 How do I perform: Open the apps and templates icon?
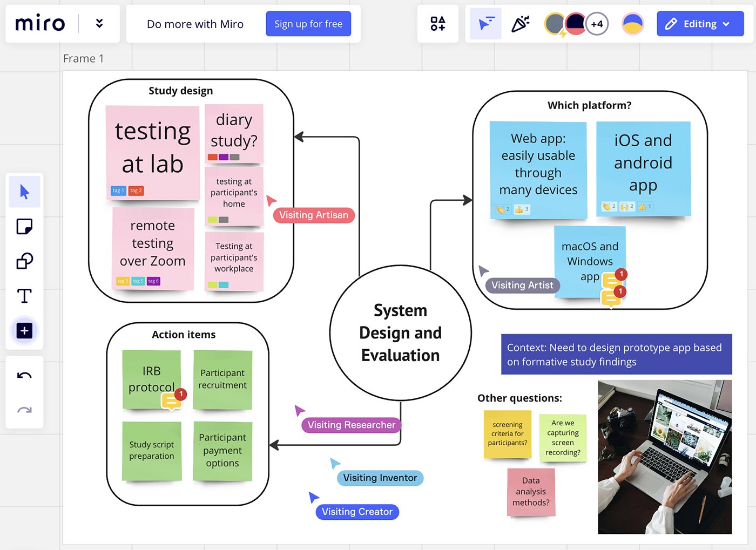tap(437, 23)
